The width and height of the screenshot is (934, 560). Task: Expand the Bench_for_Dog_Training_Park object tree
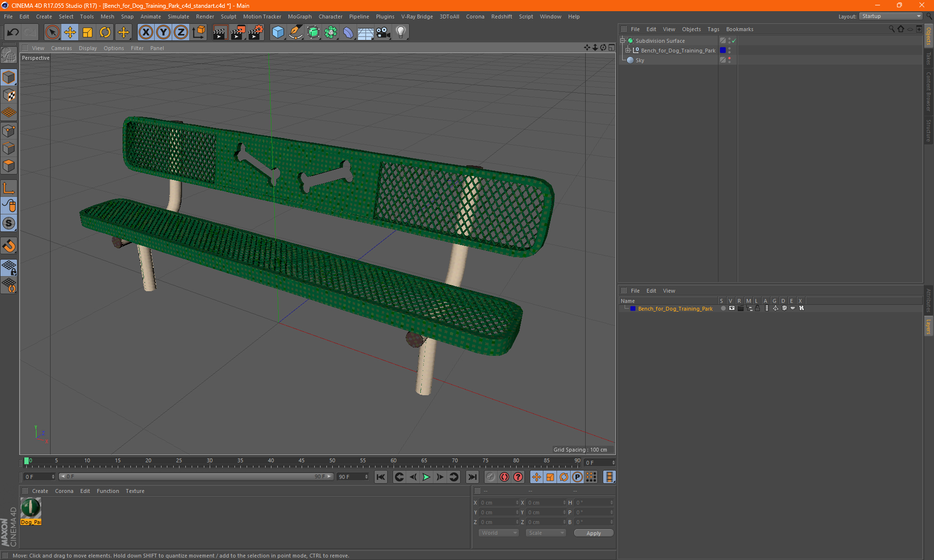point(628,51)
